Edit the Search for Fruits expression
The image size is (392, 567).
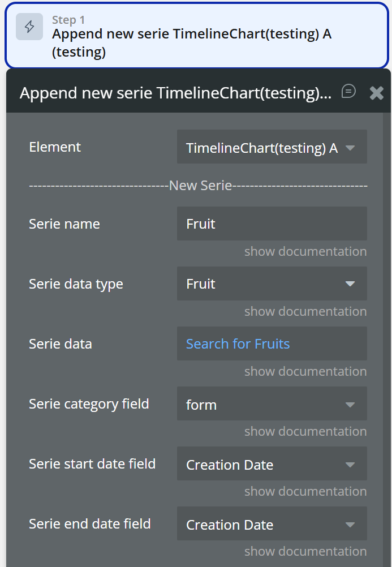click(238, 343)
